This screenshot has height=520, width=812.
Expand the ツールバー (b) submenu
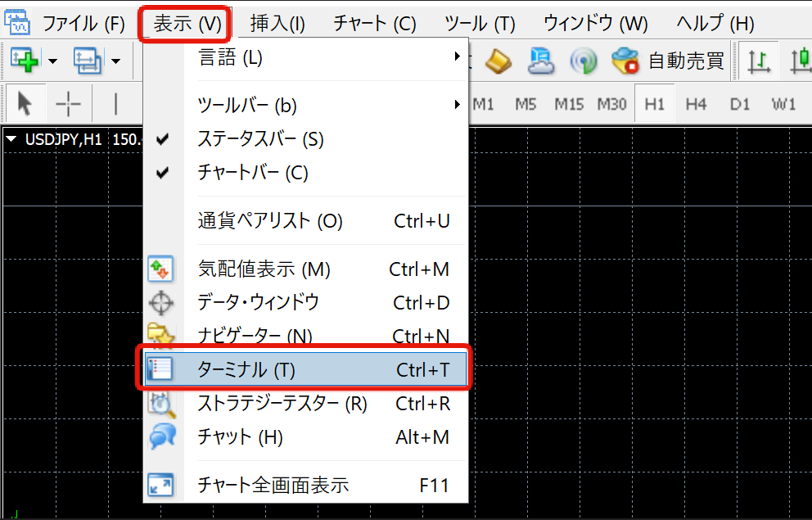tap(307, 106)
